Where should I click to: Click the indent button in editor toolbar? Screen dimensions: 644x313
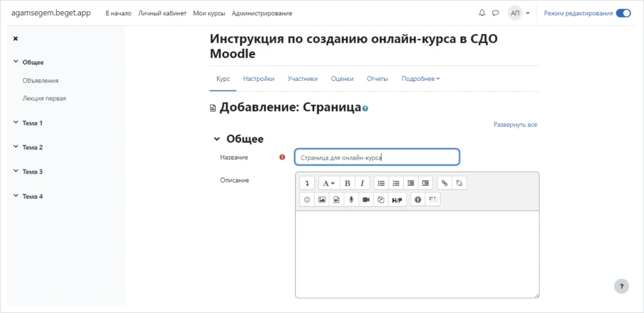pyautogui.click(x=425, y=183)
